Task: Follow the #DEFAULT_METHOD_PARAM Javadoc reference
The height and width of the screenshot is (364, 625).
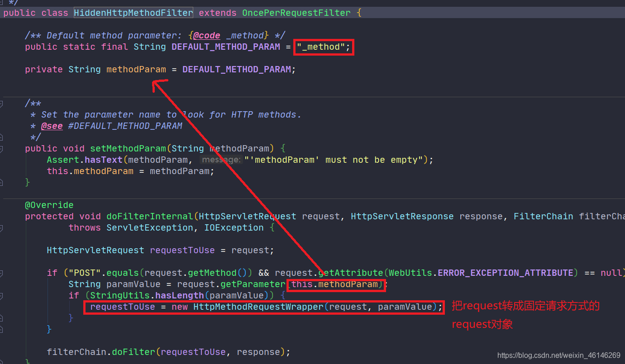Action: (x=125, y=126)
